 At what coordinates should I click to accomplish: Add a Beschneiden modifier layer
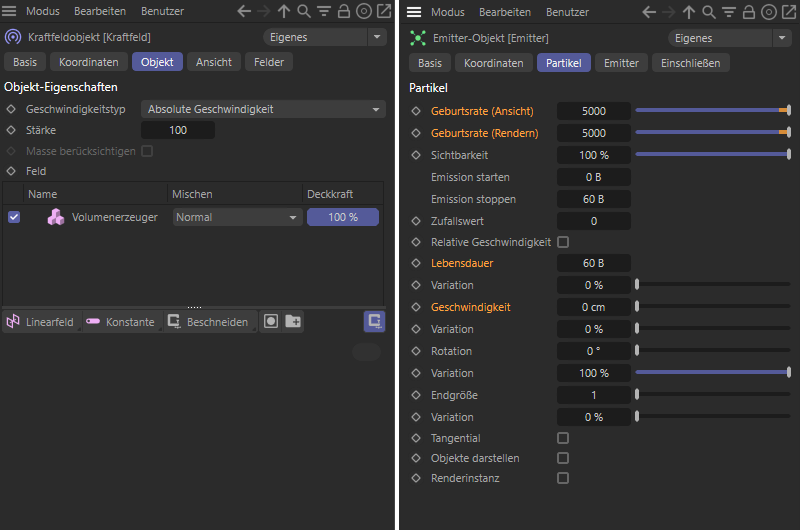(x=209, y=322)
